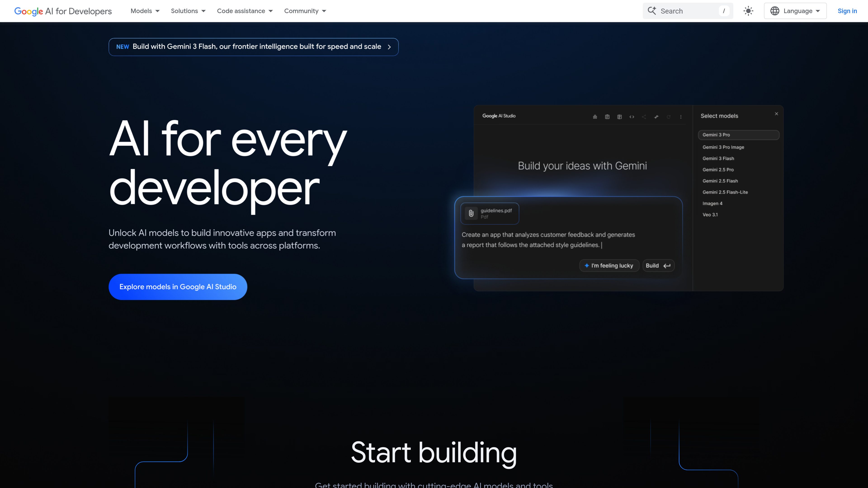Select Gemini 3 Pro Image model
Image resolution: width=868 pixels, height=488 pixels.
pos(723,147)
